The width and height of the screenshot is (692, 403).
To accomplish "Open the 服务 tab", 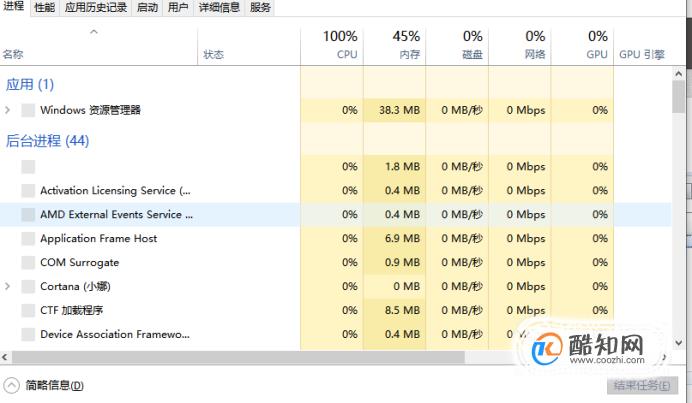I will point(260,8).
